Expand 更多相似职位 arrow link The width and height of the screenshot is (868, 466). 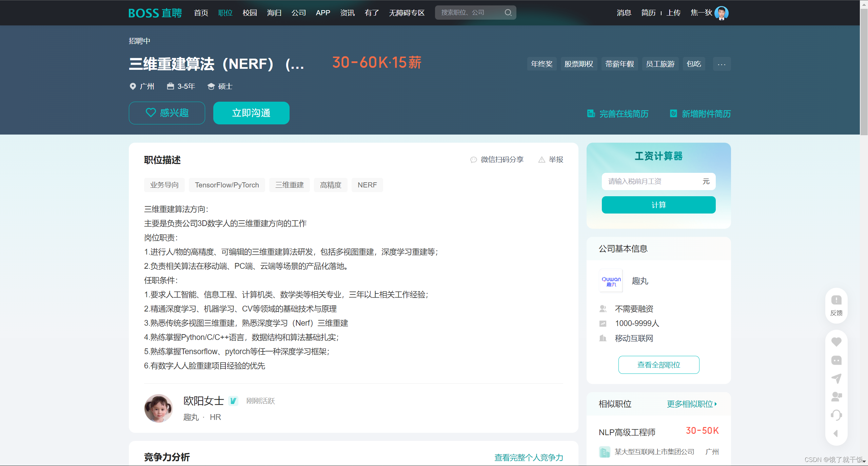coord(692,404)
